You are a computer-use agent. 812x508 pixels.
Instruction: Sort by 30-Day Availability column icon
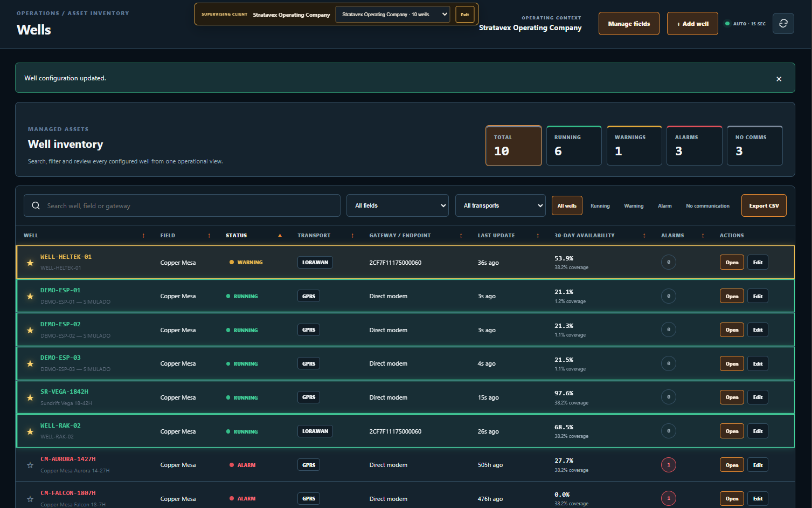(x=644, y=236)
